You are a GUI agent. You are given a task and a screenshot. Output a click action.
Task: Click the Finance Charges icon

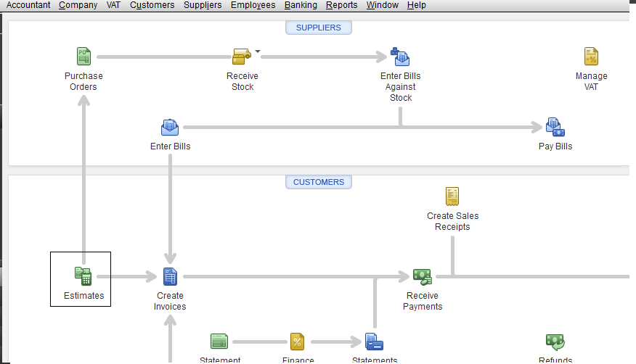(x=297, y=342)
